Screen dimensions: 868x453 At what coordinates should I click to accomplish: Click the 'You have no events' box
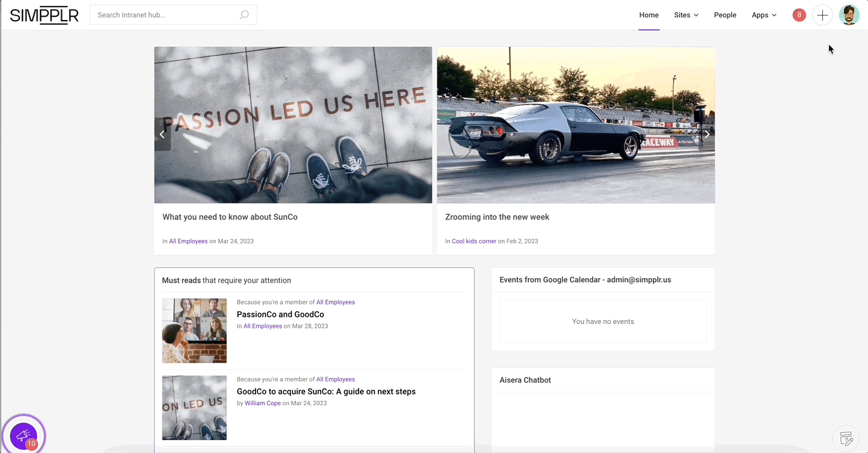coord(603,321)
